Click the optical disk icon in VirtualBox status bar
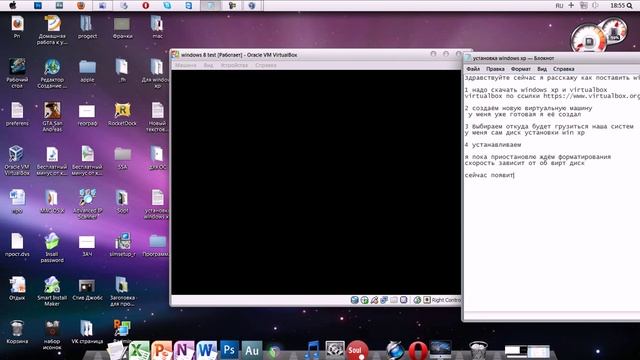The image size is (640, 360). tap(364, 300)
